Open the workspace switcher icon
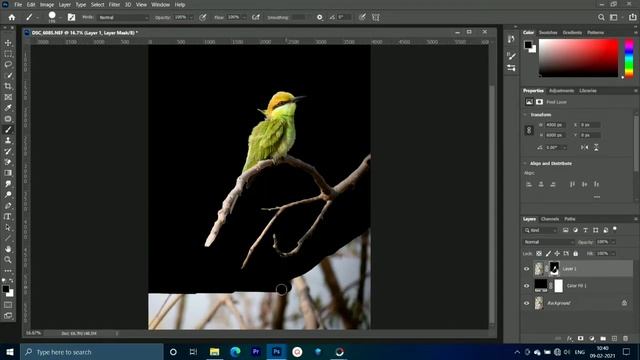Screen dimensions: 640x360 click(x=614, y=17)
